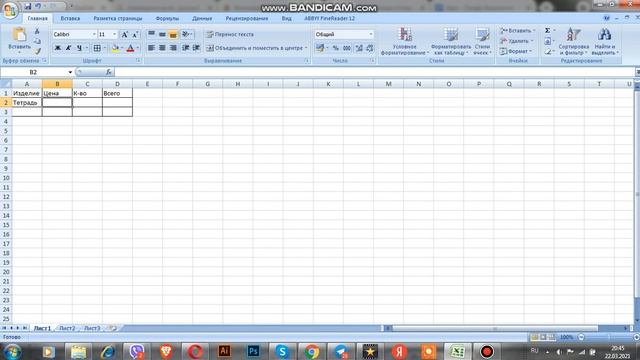Toggle middle vertical alignment
The image size is (640, 360).
(x=162, y=34)
